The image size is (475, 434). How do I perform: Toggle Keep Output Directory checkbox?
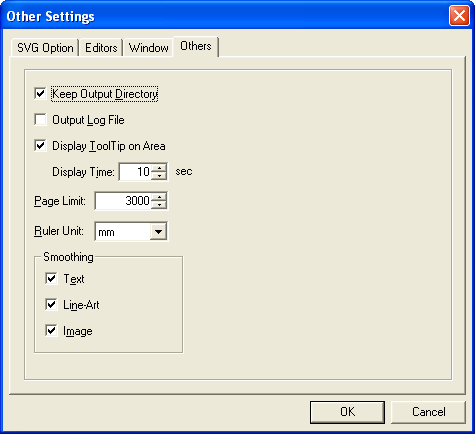tap(40, 94)
